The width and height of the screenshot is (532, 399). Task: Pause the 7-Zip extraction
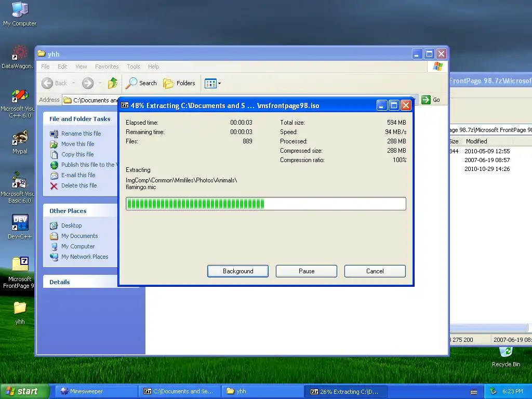307,271
